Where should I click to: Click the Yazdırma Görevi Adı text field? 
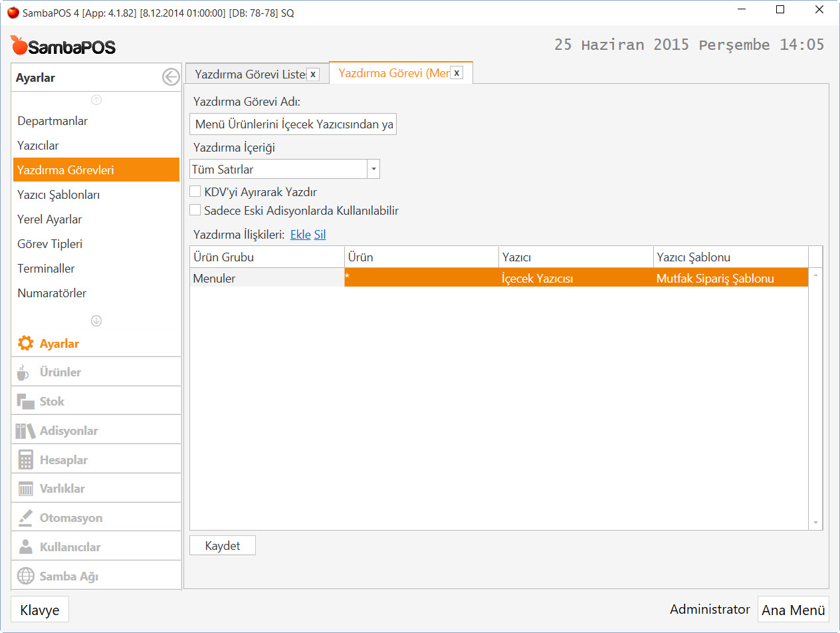pyautogui.click(x=293, y=124)
